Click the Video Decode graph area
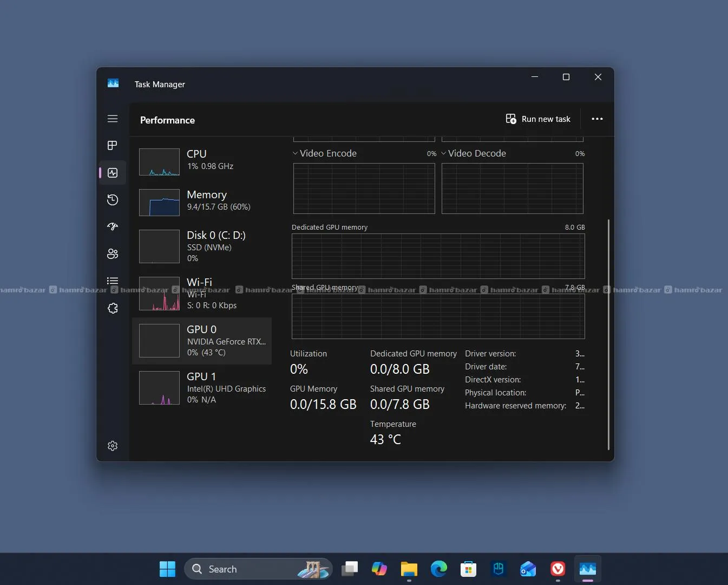Viewport: 728px width, 585px height. click(513, 188)
